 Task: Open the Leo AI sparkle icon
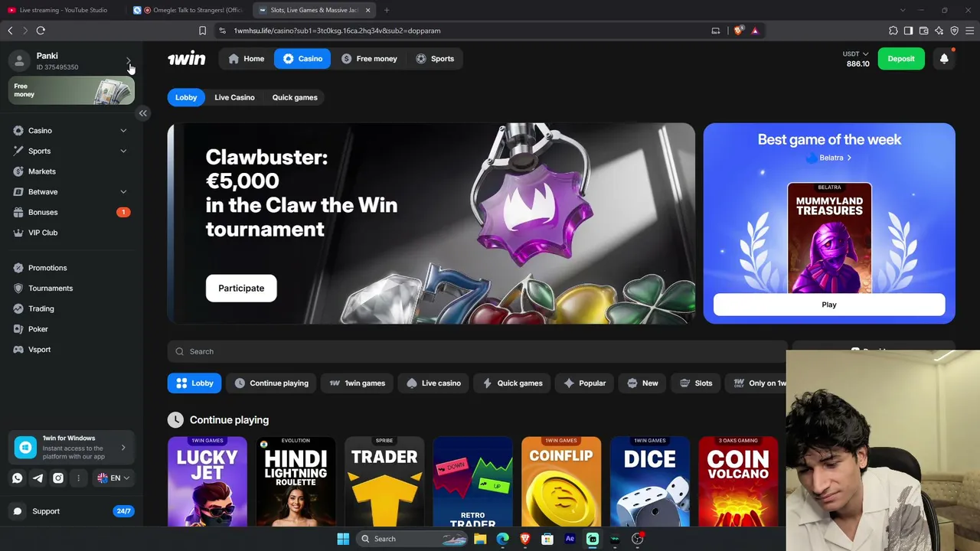(939, 31)
